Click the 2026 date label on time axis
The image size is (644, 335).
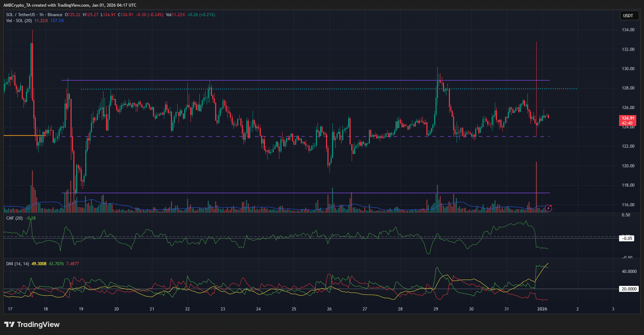pyautogui.click(x=542, y=309)
